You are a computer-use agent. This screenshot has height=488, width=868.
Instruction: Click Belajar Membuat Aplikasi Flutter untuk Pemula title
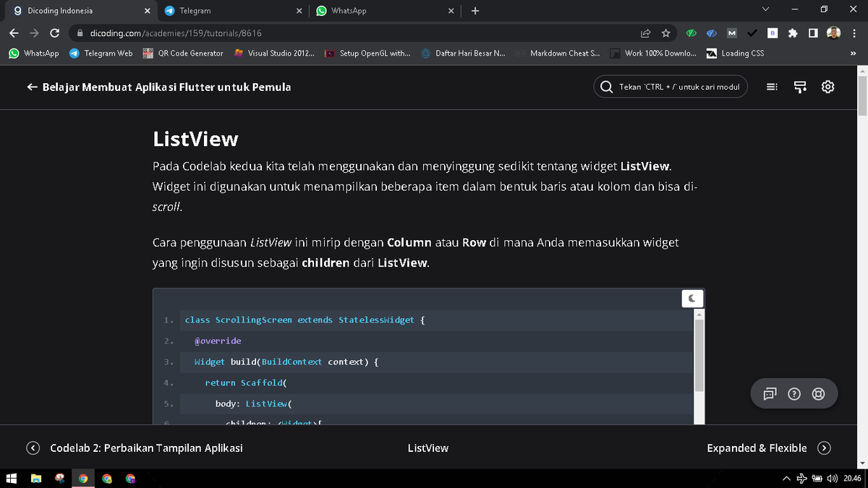pos(167,87)
